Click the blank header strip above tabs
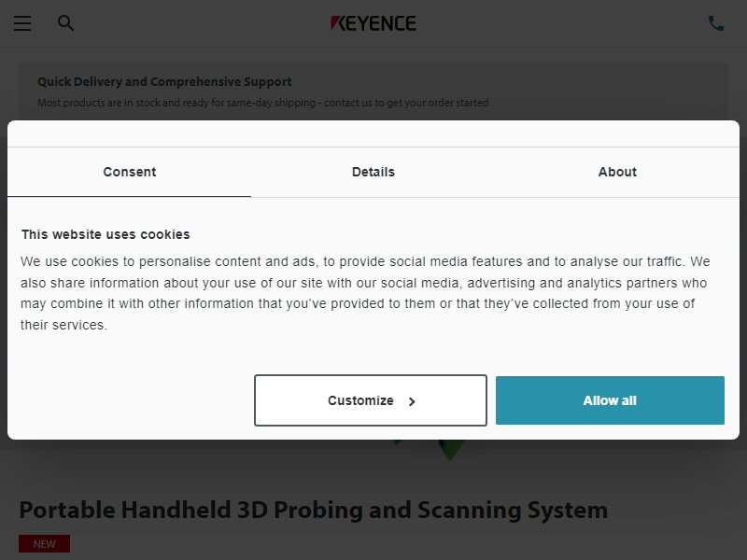Viewport: 747px width, 560px height. [373, 133]
